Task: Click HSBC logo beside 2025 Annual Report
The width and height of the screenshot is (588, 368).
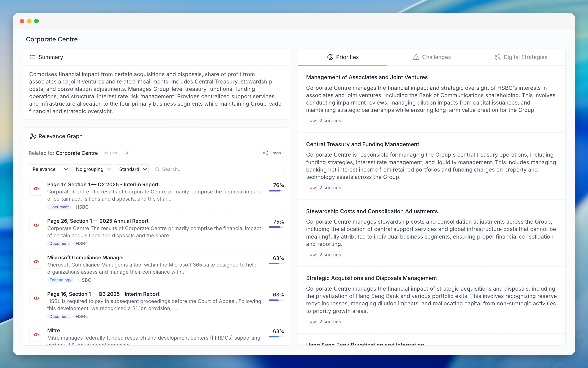Action: click(36, 225)
